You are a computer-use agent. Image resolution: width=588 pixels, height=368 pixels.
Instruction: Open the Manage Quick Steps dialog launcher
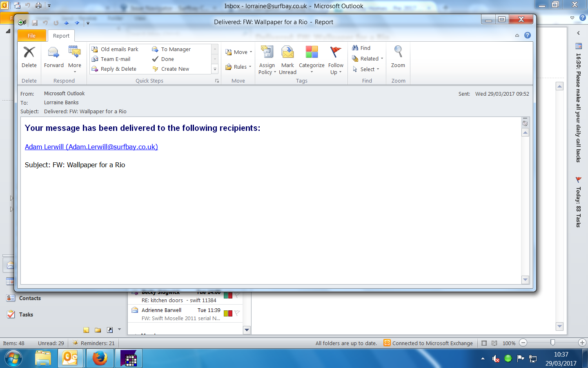click(x=217, y=81)
